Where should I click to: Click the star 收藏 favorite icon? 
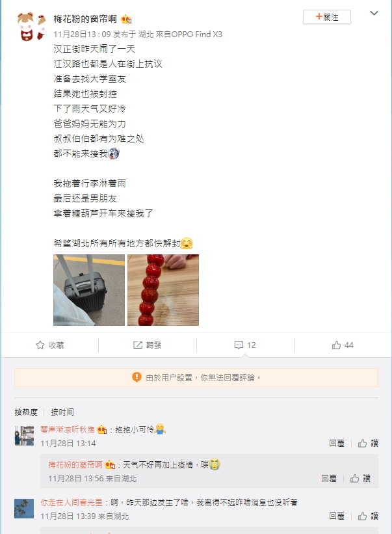(x=40, y=345)
